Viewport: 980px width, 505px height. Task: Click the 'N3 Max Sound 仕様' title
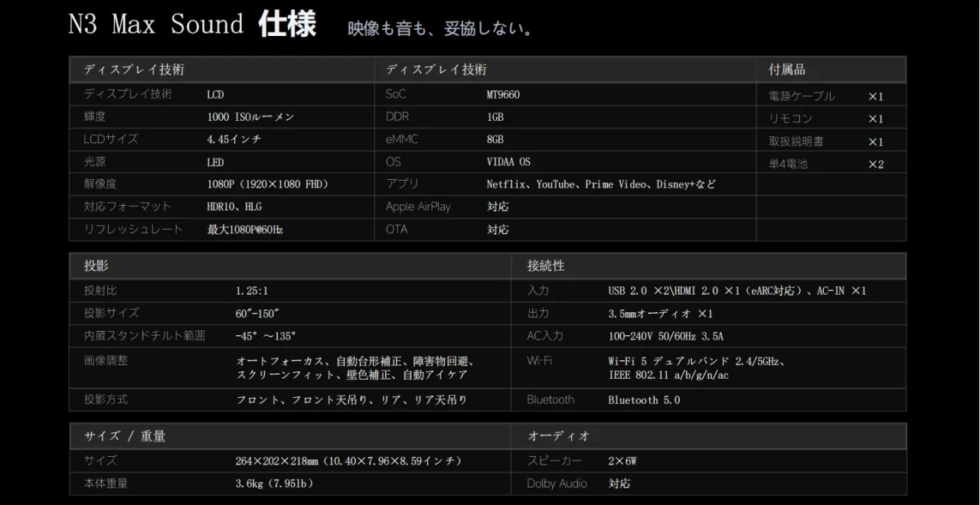click(192, 24)
